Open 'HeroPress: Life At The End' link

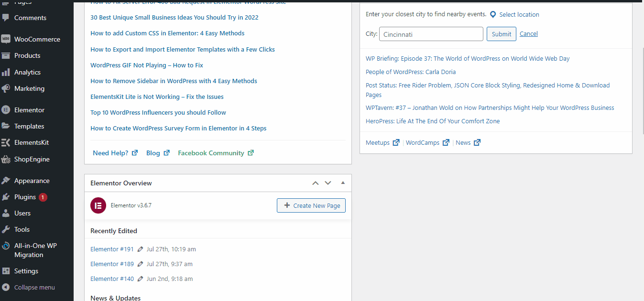coord(433,121)
